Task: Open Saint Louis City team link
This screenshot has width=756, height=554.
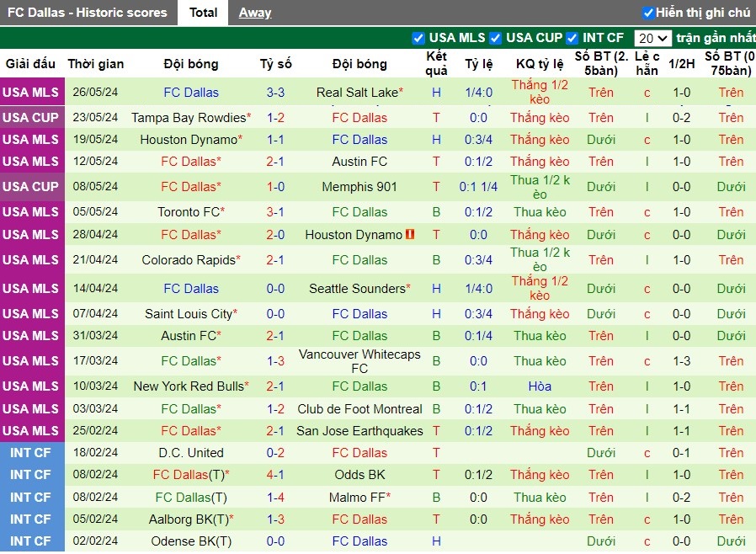Action: pyautogui.click(x=189, y=314)
